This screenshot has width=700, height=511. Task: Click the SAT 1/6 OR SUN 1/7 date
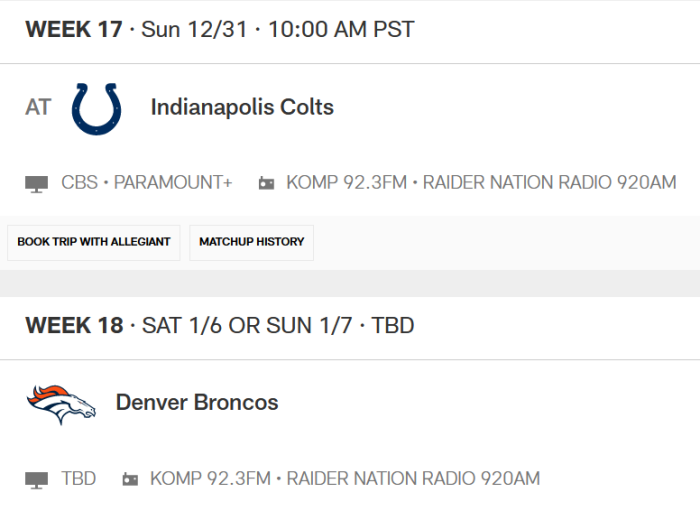248,325
